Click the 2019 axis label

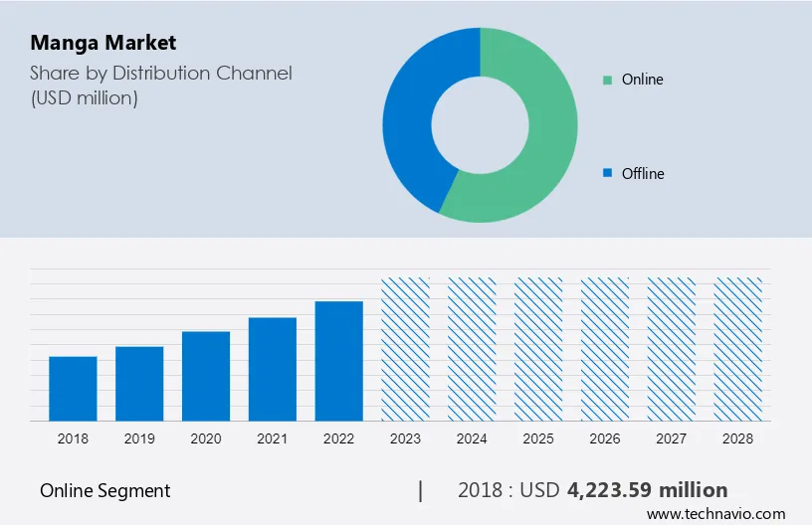[x=139, y=438]
